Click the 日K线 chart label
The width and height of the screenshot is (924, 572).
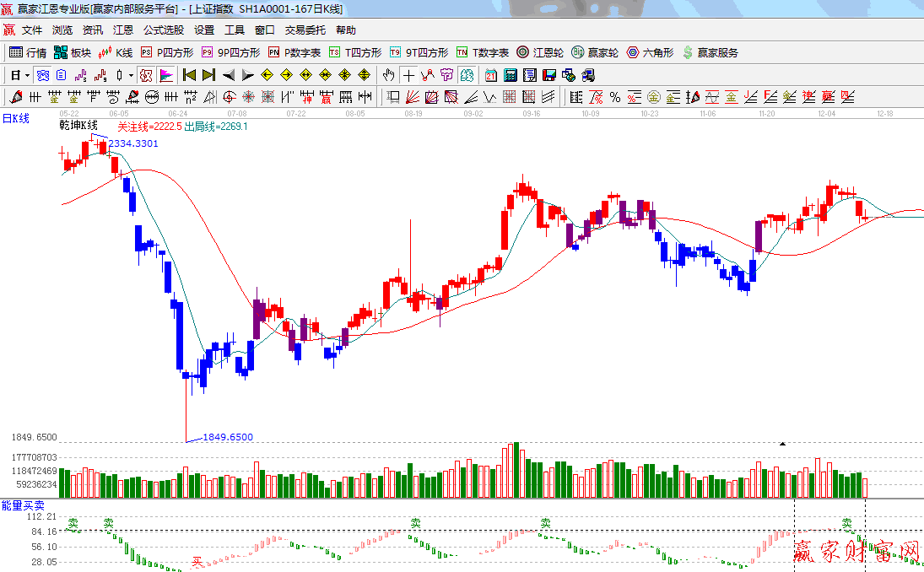click(15, 119)
